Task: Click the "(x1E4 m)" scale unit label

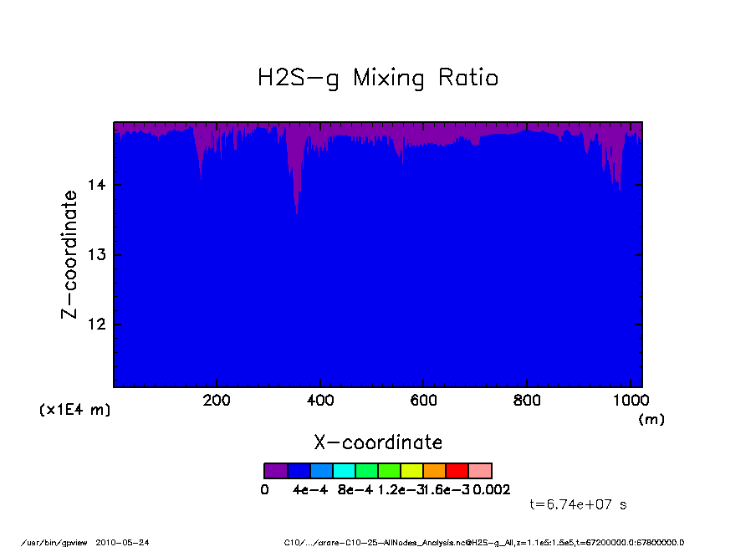Action: tap(74, 411)
